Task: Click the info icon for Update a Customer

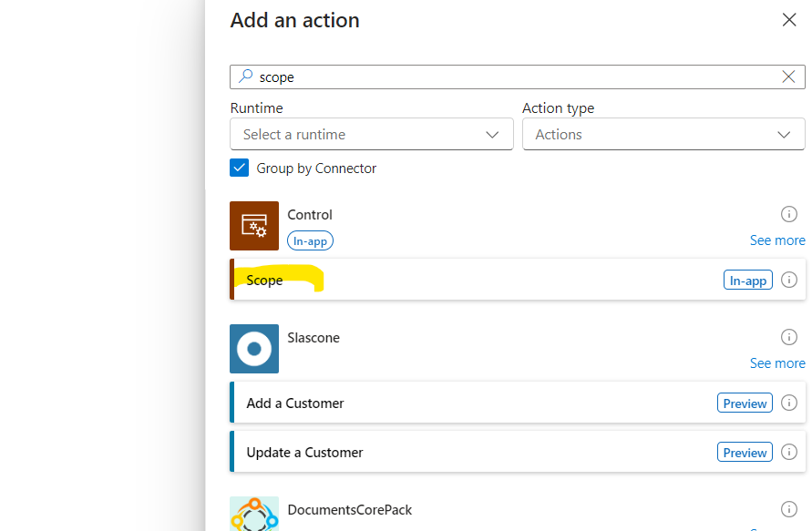Action: coord(789,452)
